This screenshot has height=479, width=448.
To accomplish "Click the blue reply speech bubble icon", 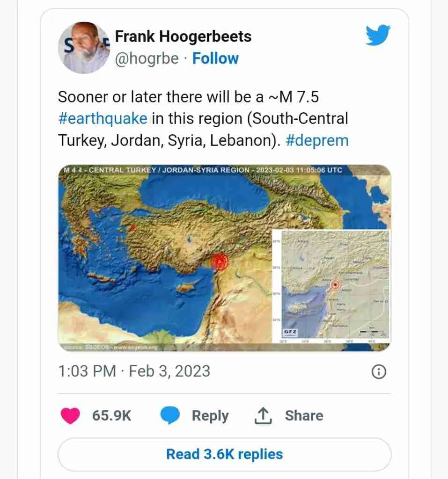I will pos(170,415).
